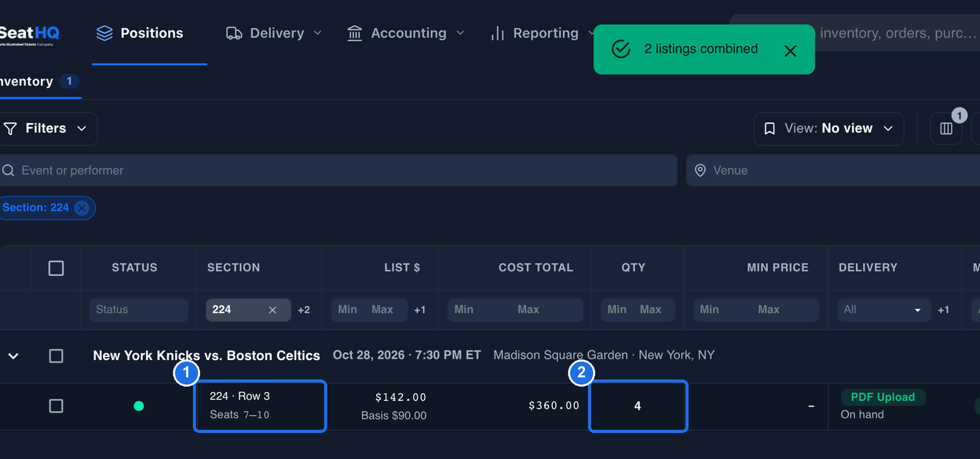Image resolution: width=980 pixels, height=459 pixels.
Task: Click the On hand delivery status
Action: click(861, 415)
